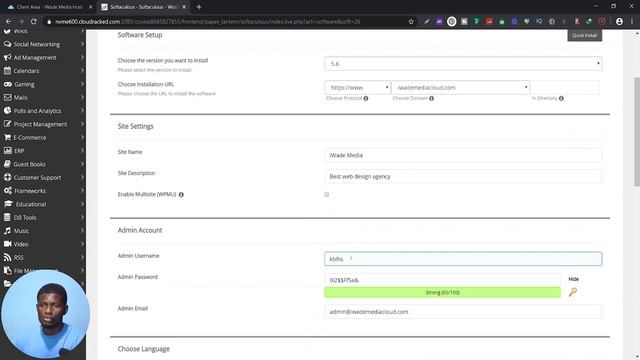The height and width of the screenshot is (360, 640).
Task: Click the password strength bar
Action: pos(442,292)
